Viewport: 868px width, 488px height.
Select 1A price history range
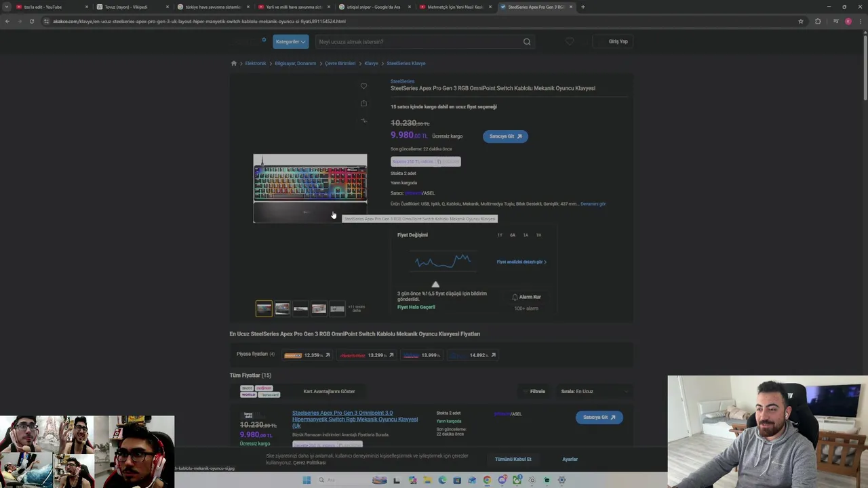point(526,235)
